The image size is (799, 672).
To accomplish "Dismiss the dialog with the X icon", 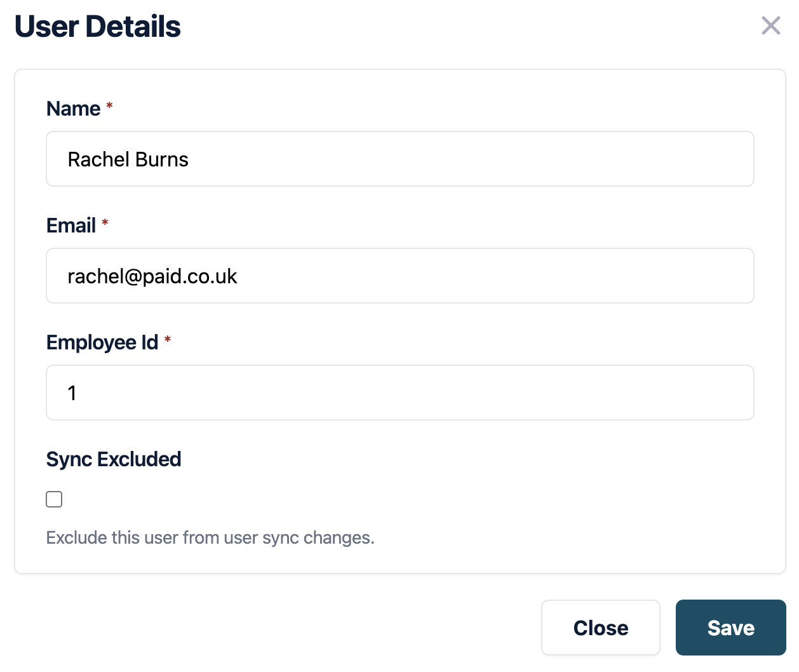I will (x=770, y=26).
